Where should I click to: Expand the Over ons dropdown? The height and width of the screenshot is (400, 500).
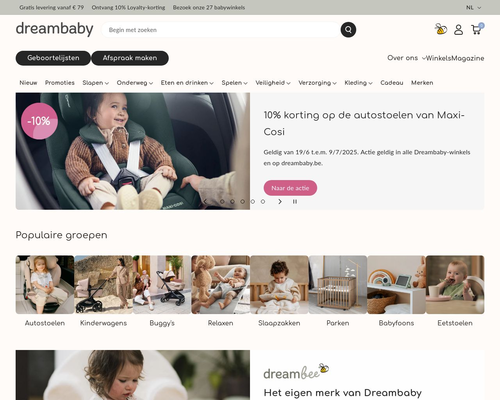pos(406,58)
